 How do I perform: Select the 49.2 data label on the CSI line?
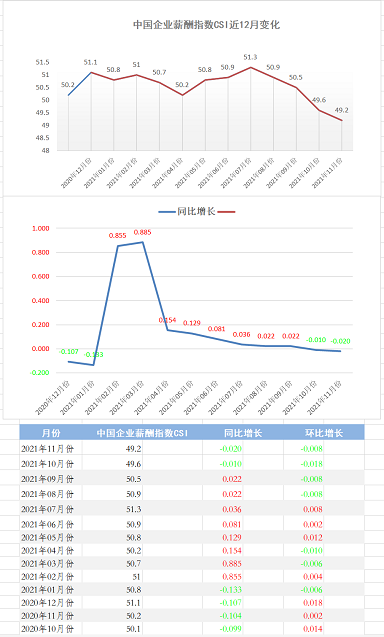341,110
